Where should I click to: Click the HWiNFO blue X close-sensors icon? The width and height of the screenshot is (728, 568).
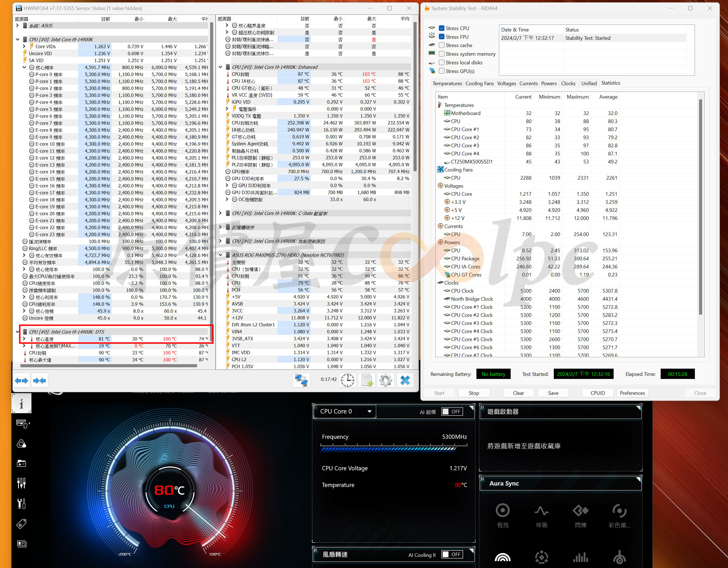point(405,380)
